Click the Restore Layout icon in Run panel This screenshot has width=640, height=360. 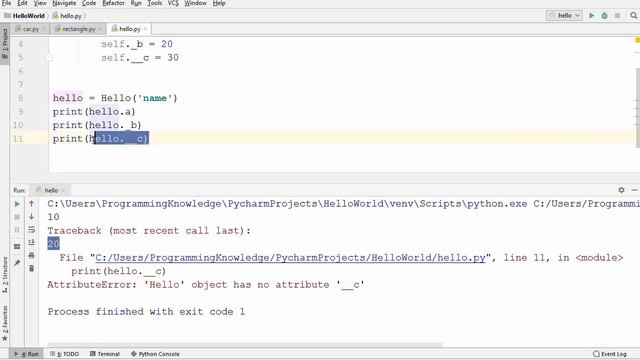pos(17,247)
